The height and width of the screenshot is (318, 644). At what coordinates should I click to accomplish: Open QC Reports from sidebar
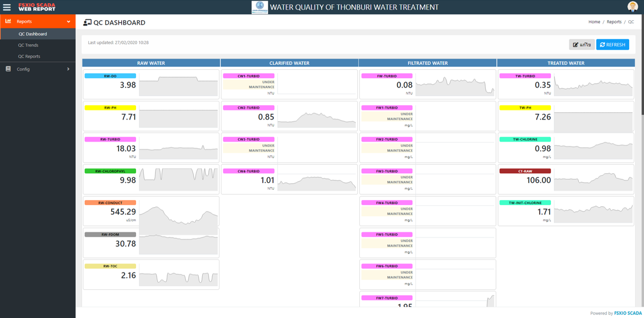tap(29, 56)
